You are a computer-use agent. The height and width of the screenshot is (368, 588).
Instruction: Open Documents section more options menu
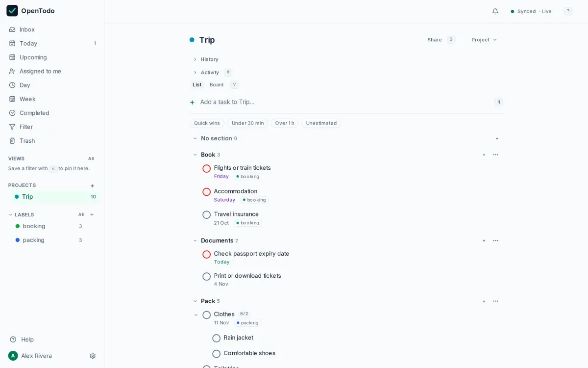pos(496,240)
